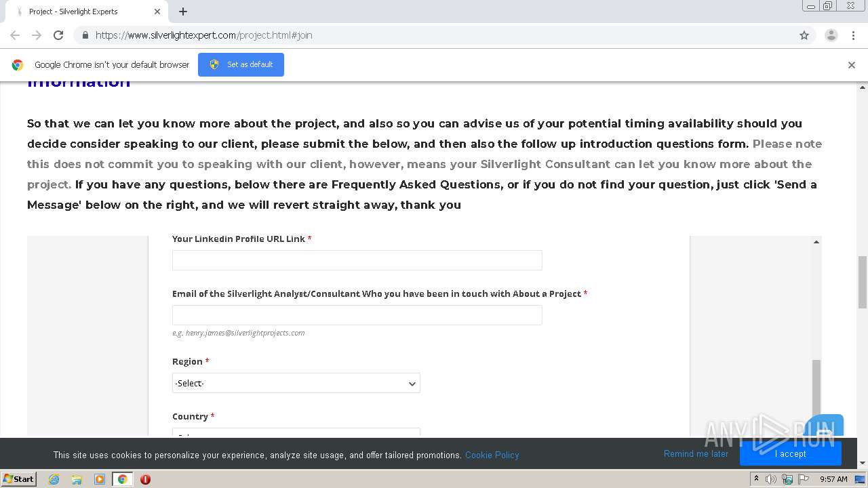Click the 9:57 AM system clock
Image resolution: width=868 pixels, height=488 pixels.
[x=833, y=479]
